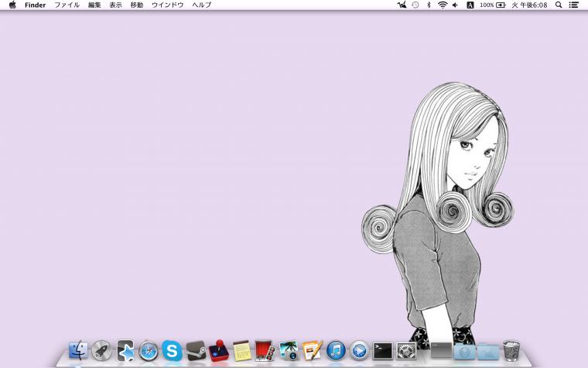Open iPhoto from the Dock
The image size is (588, 368).
(289, 351)
